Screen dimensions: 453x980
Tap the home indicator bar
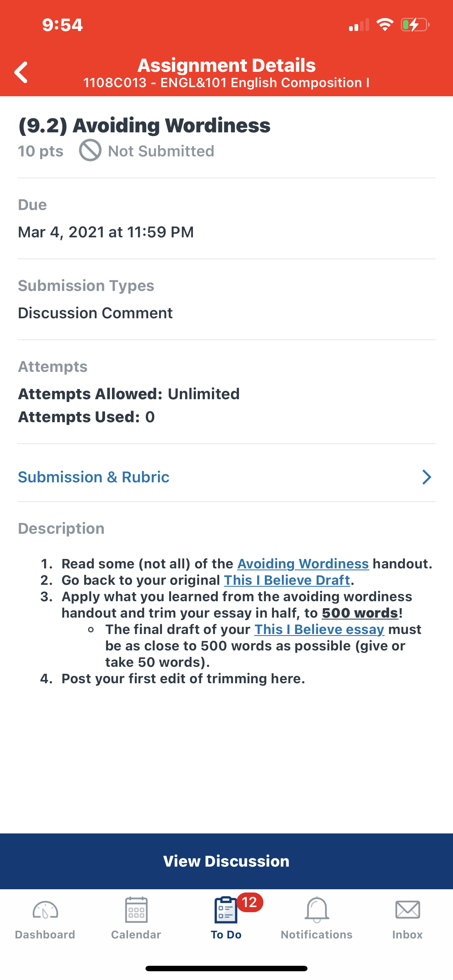226,968
